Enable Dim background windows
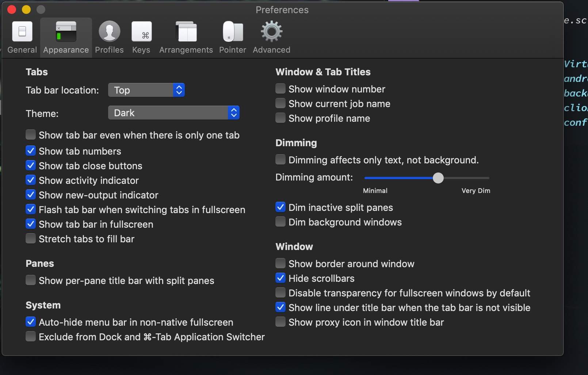This screenshot has height=375, width=588. (280, 221)
